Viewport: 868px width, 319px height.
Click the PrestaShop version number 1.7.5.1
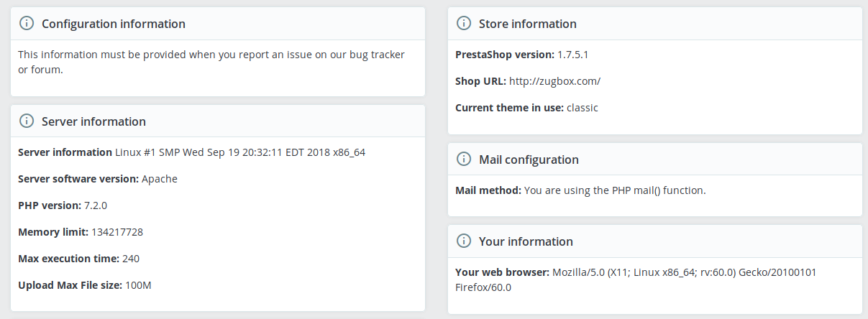578,55
